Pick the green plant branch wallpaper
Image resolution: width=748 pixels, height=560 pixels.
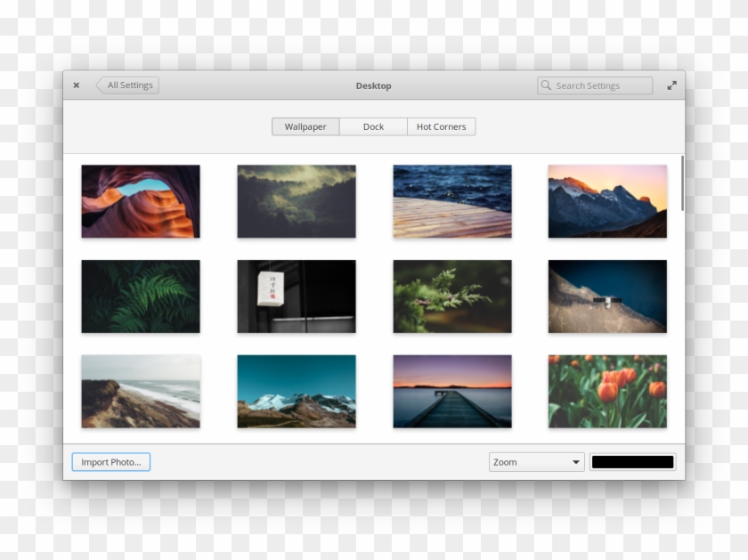tap(451, 296)
